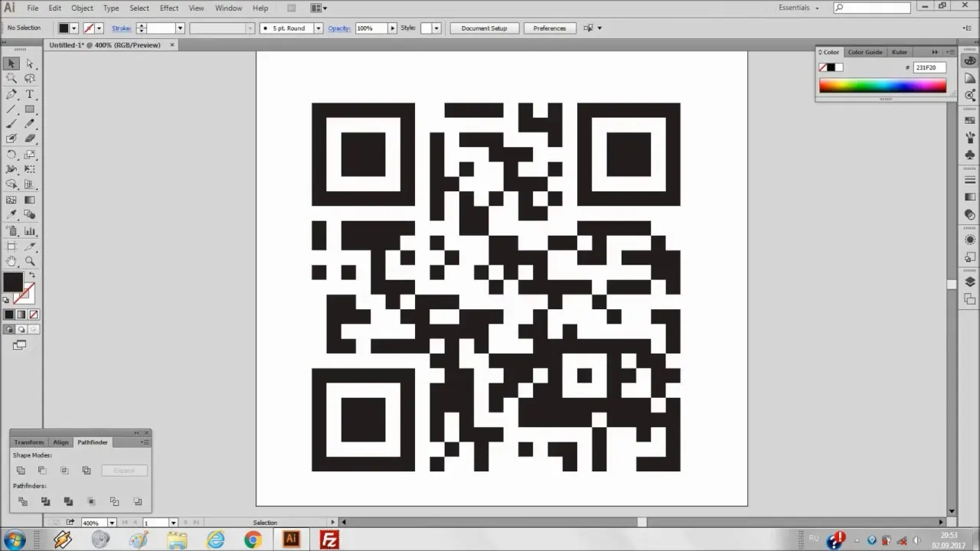Apply None to fill in toolbar
Screen dimensions: 980x551
tap(33, 315)
